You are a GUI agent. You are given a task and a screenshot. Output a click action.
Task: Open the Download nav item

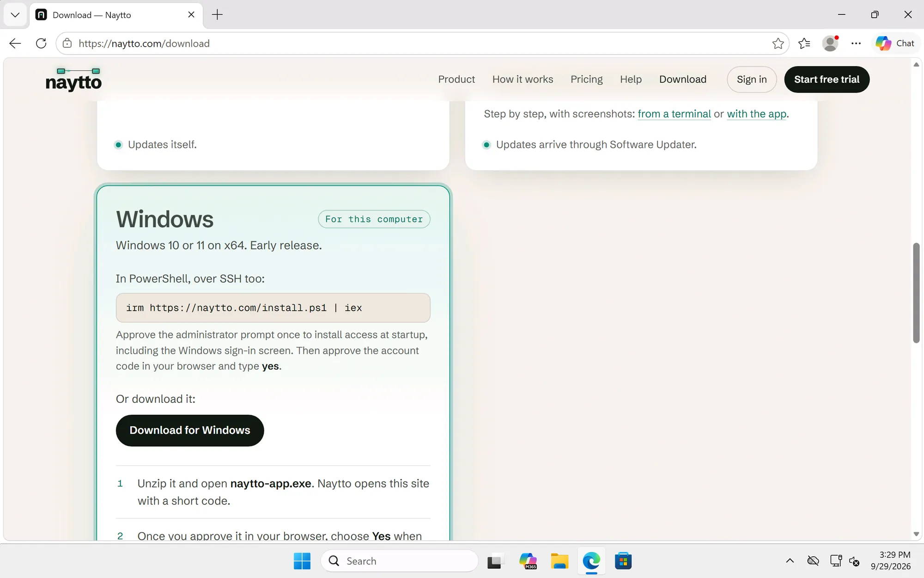(682, 80)
